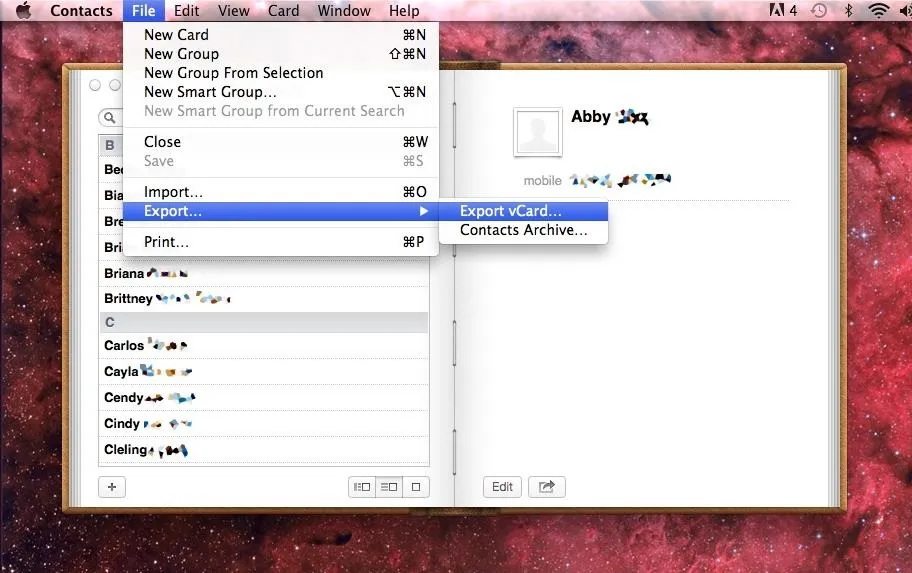Switch to card only view
This screenshot has height=573, width=912.
416,487
